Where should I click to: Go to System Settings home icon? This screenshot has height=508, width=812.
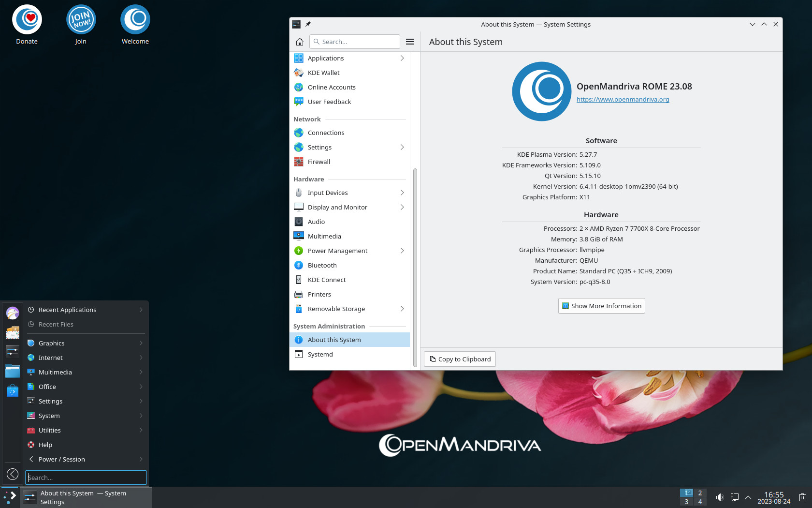coord(299,42)
